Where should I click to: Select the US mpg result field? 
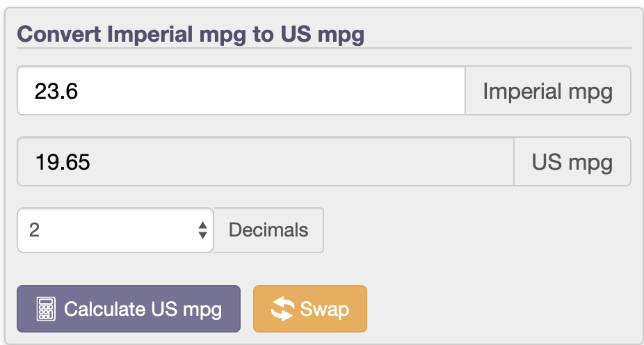(264, 161)
